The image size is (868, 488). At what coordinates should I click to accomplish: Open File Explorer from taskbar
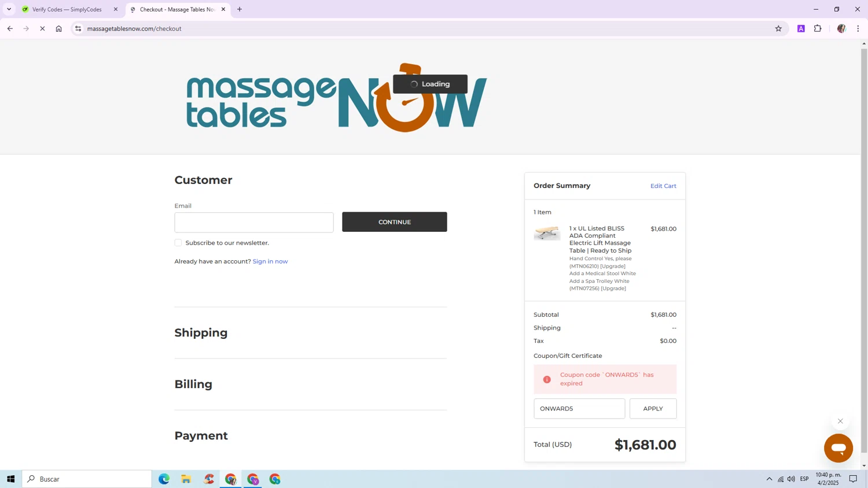click(x=186, y=479)
